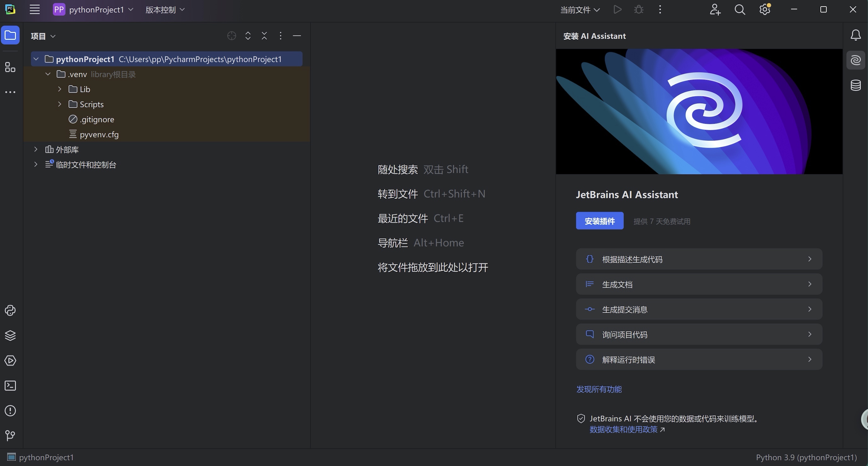Expand the 外部库 tree node
Viewport: 868px width, 466px height.
tap(36, 149)
